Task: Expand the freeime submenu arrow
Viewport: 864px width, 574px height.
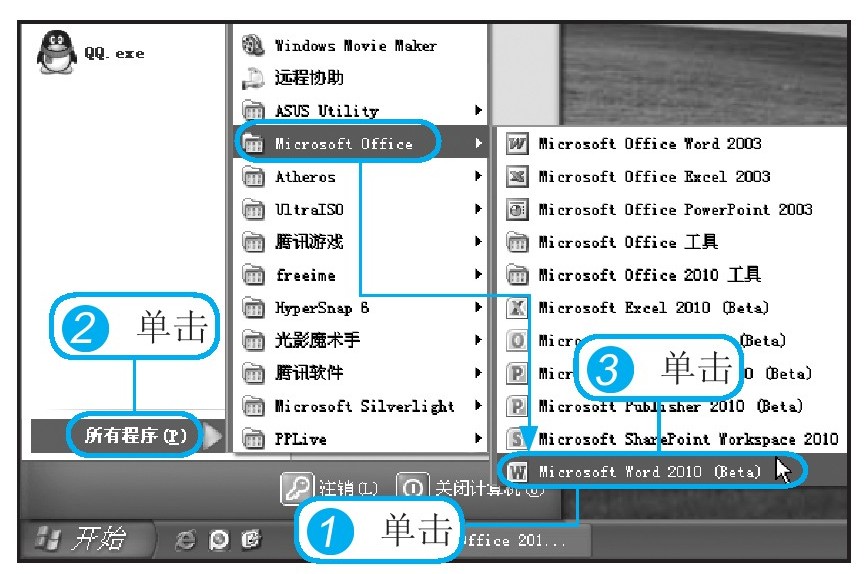Action: click(478, 274)
